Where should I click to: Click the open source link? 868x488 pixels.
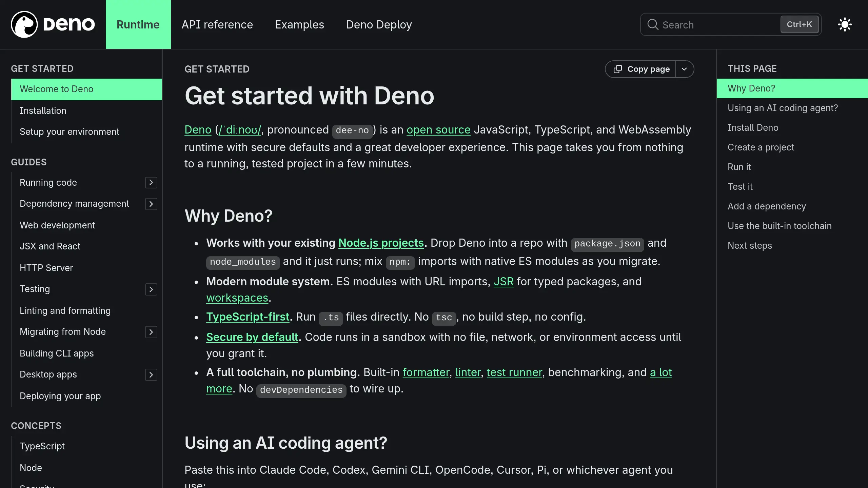click(438, 130)
